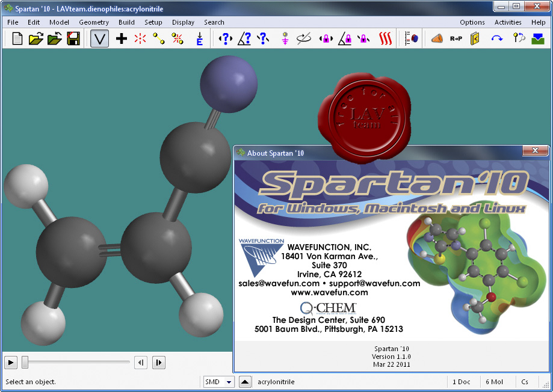Click the Set Torsions icon with pink figure
553x392 pixels.
point(285,38)
